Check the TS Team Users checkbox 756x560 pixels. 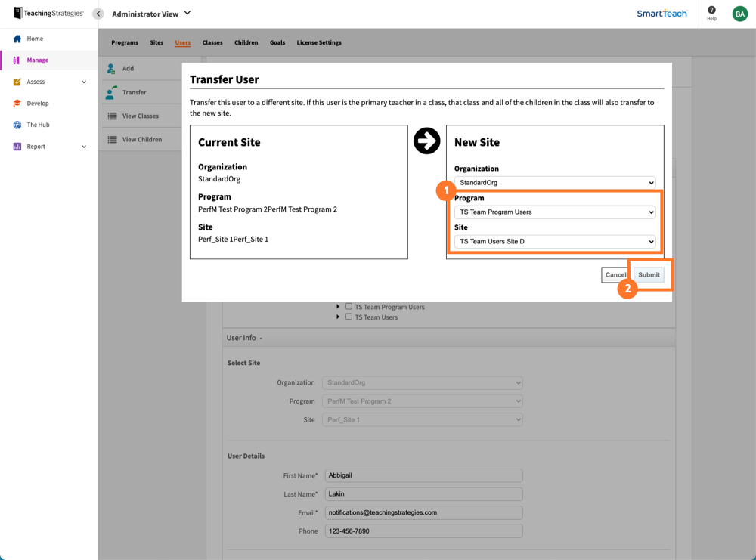[x=348, y=317]
